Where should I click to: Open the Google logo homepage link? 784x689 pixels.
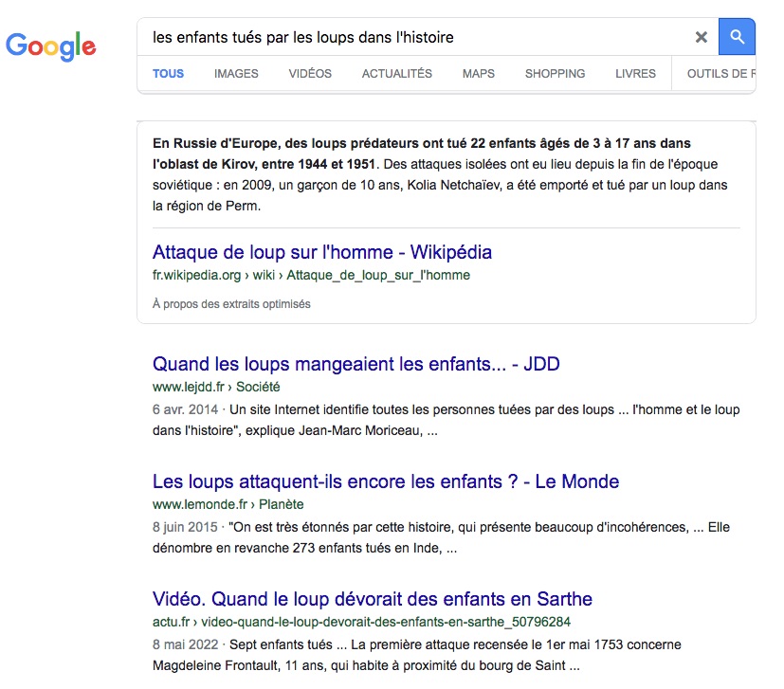[x=50, y=46]
